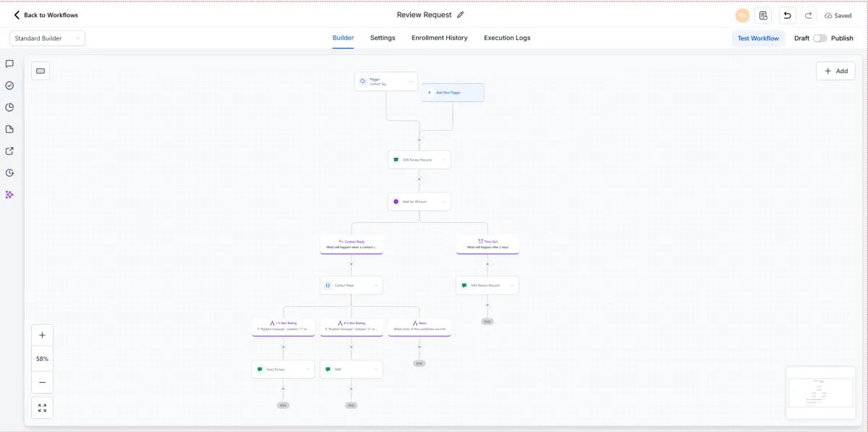Select the Time Out branch header
The image size is (868, 432).
click(x=488, y=244)
